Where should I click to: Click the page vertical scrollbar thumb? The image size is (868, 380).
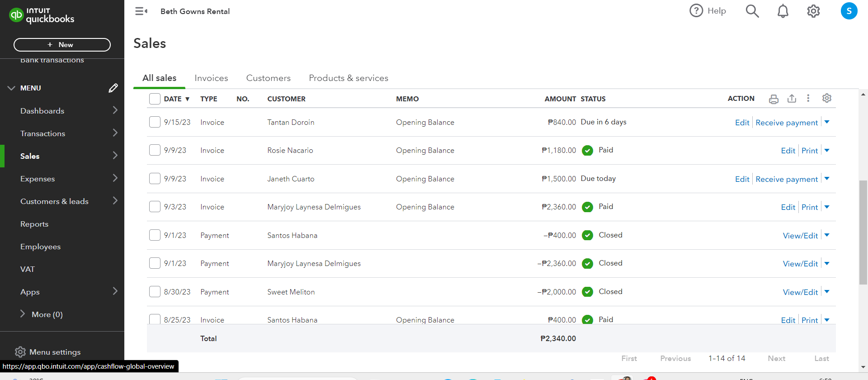click(x=863, y=233)
